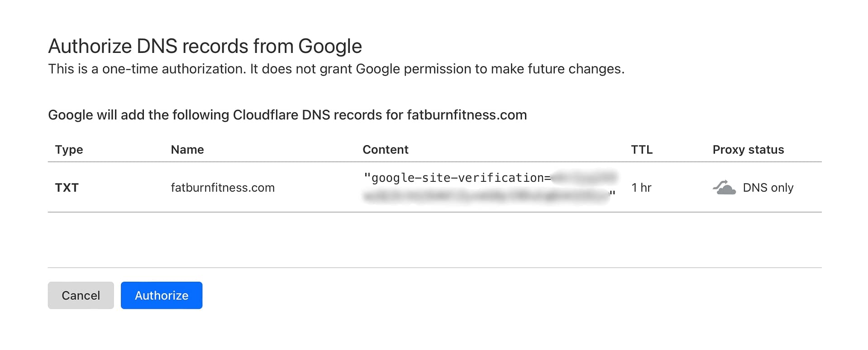
Task: Click the Type column header
Action: (x=69, y=150)
